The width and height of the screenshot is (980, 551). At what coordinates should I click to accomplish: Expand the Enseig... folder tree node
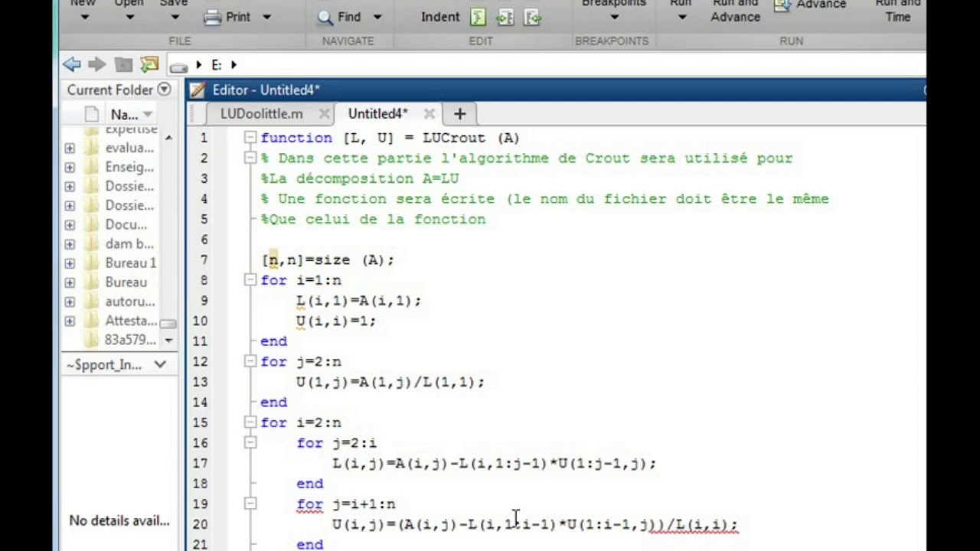click(70, 167)
